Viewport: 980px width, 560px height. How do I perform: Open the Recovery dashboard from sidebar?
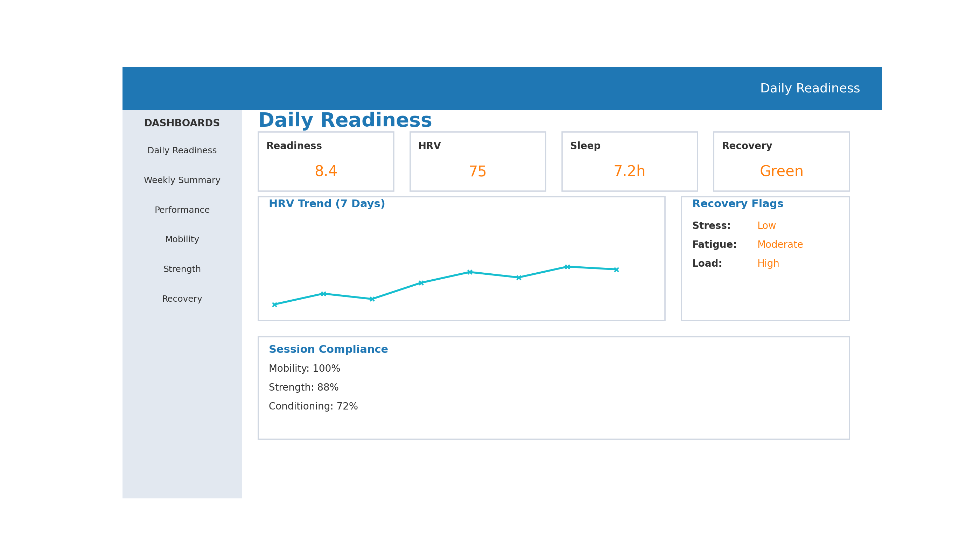pyautogui.click(x=182, y=299)
